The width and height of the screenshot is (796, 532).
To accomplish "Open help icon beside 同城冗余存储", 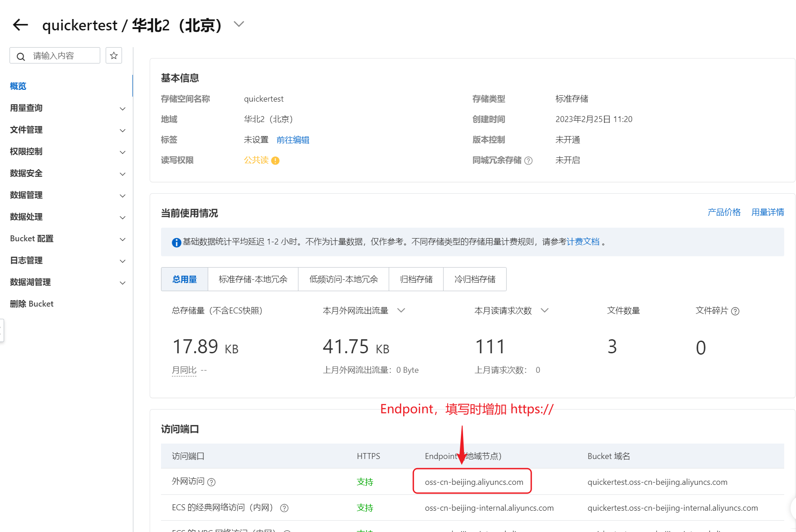I will tap(528, 161).
